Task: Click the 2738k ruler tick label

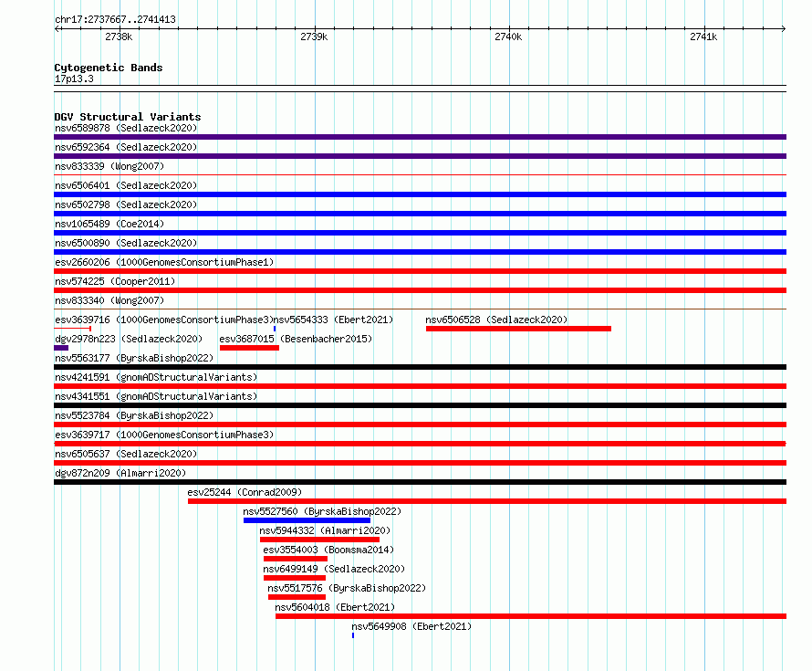Action: click(119, 37)
